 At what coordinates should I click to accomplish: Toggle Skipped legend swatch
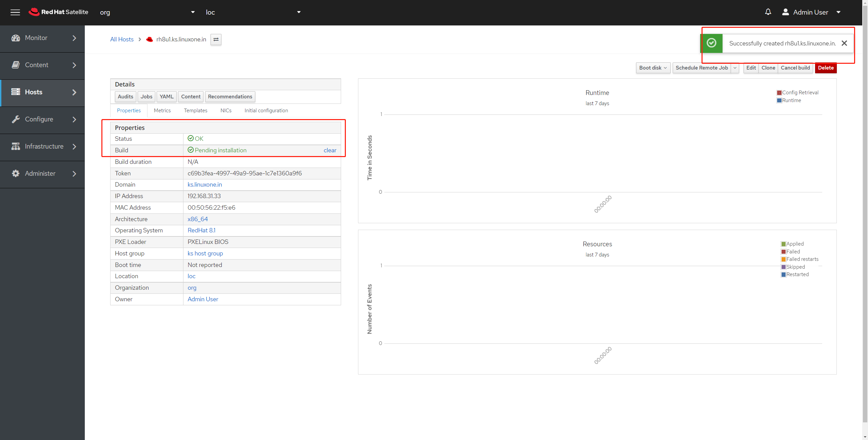pyautogui.click(x=783, y=267)
